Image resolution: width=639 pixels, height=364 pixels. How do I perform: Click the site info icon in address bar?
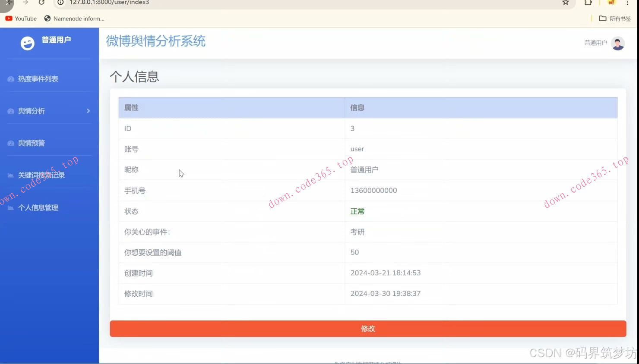(60, 3)
